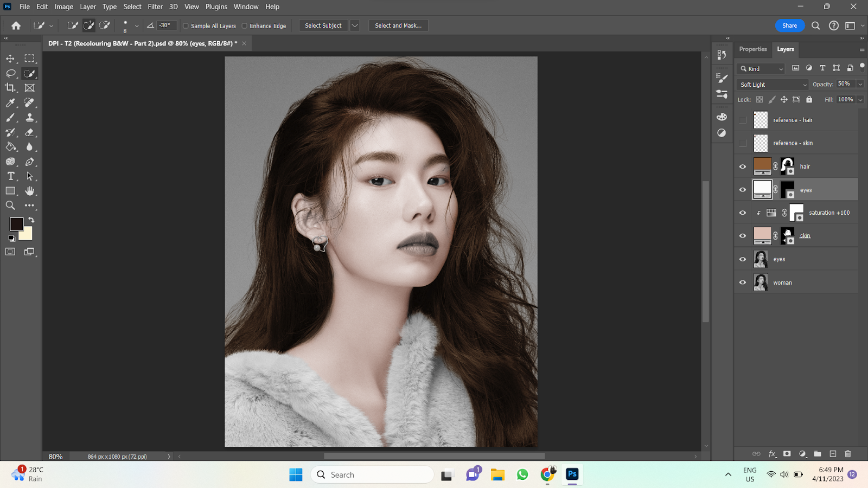Select the History Brush tool

(10, 132)
